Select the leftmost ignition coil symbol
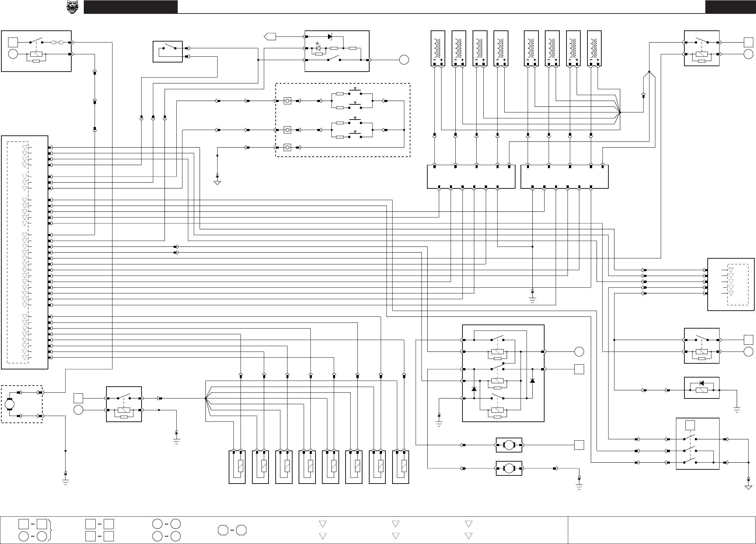Image resolution: width=756 pixels, height=544 pixels. coord(438,48)
